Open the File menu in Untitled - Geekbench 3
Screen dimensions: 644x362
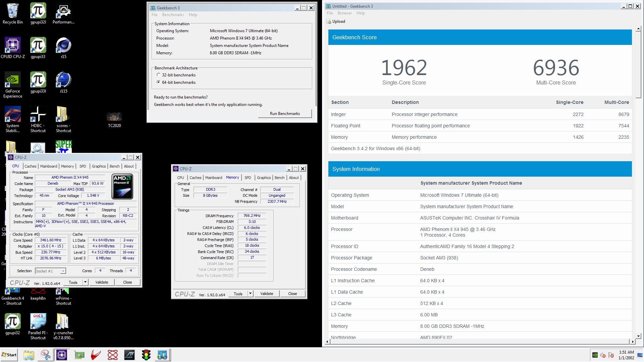(330, 13)
